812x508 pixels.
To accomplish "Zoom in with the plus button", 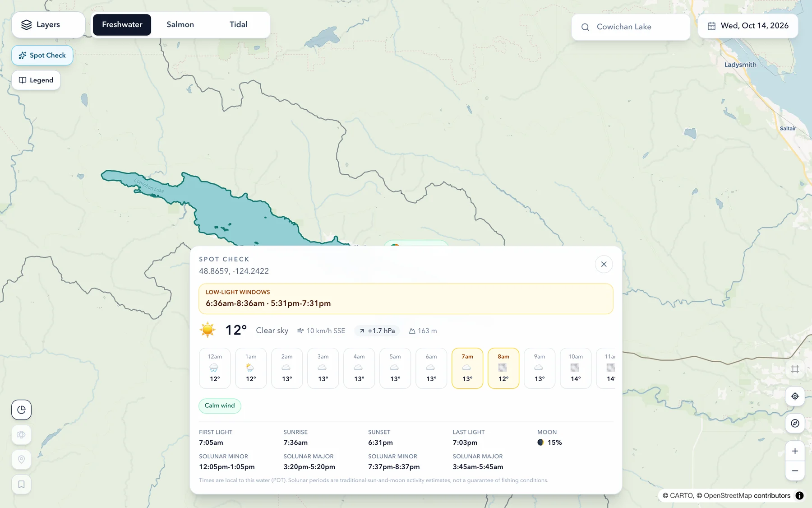I will (x=795, y=451).
